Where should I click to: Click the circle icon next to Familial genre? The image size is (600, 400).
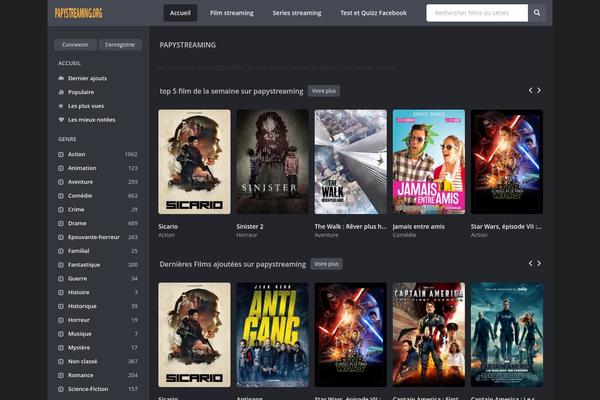coord(61,251)
